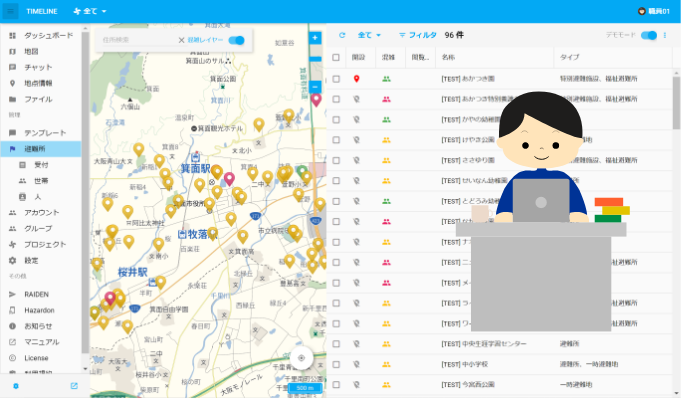681x399 pixels.
Task: Expand the 全て dropdown above the list
Action: tap(369, 35)
